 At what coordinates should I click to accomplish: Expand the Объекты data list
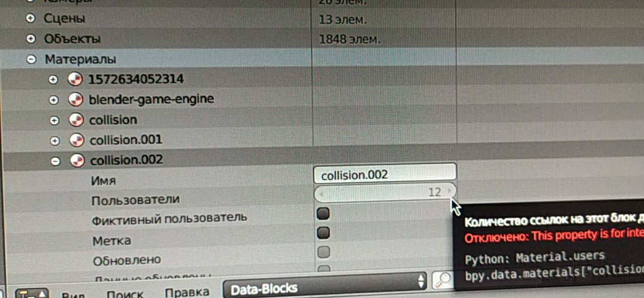tap(31, 39)
